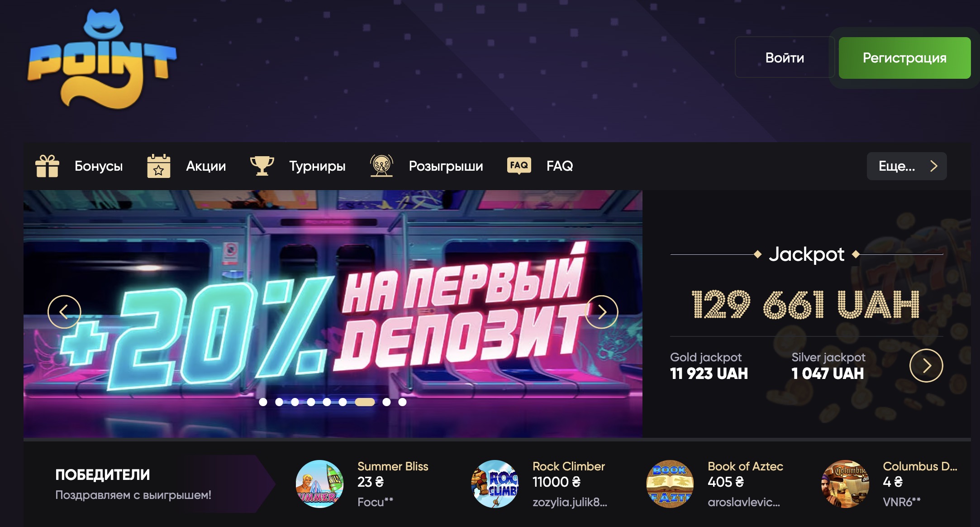Open the FAQ speech bubble icon

tap(519, 165)
